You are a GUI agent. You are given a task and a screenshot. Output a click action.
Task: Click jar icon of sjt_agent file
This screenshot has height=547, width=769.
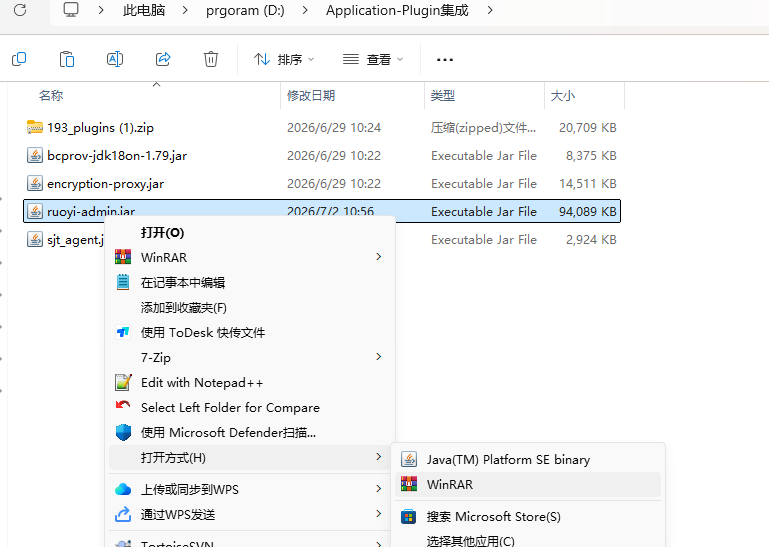(34, 239)
